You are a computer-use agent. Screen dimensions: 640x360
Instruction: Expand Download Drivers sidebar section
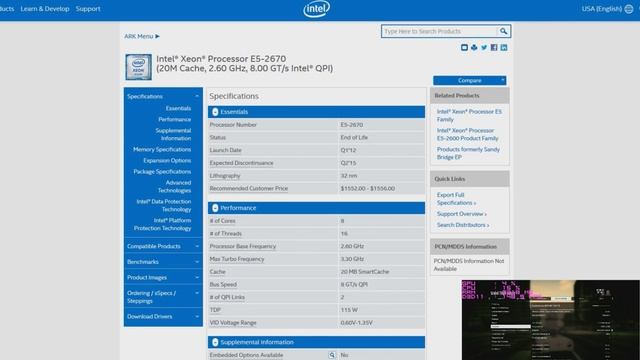[163, 317]
